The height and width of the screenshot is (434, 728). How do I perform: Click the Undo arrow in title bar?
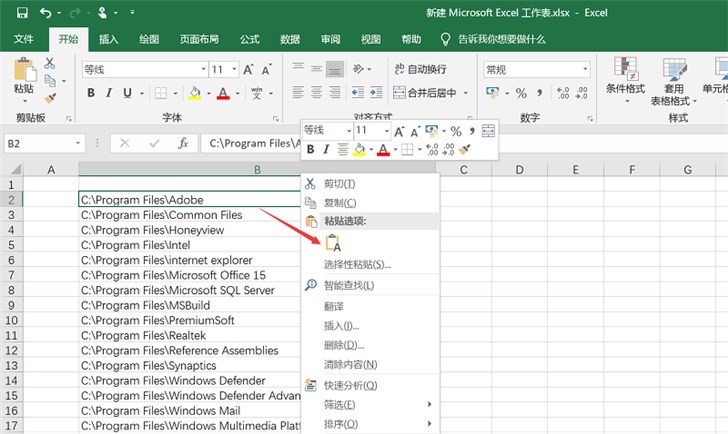(46, 13)
